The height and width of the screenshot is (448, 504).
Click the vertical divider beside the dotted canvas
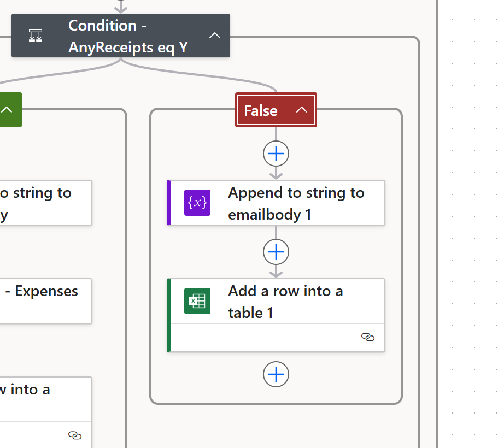pos(437,219)
